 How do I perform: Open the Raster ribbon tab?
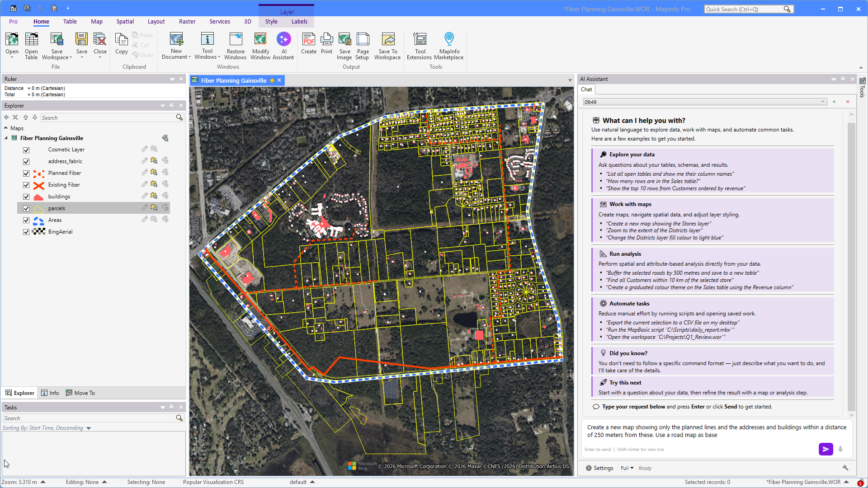[187, 21]
